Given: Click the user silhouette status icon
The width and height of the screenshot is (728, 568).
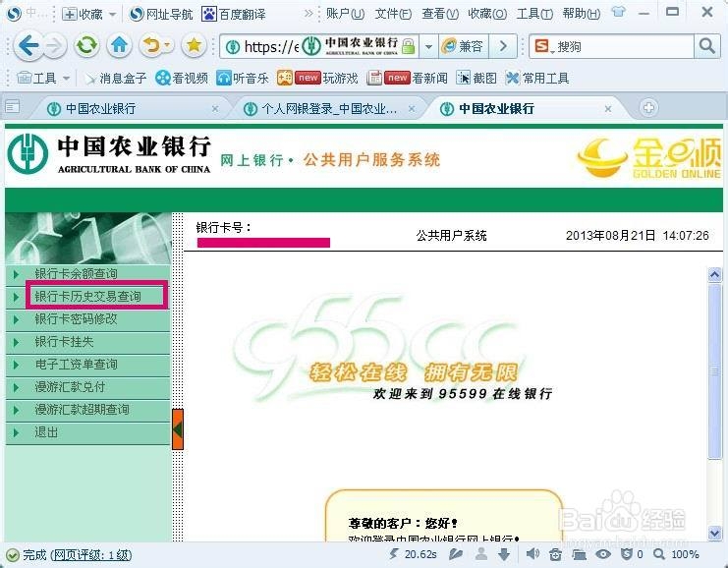Looking at the screenshot, I should (481, 553).
